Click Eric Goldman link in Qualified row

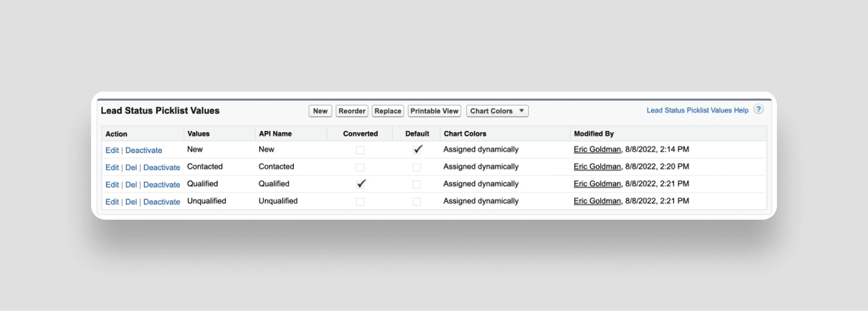click(x=597, y=184)
